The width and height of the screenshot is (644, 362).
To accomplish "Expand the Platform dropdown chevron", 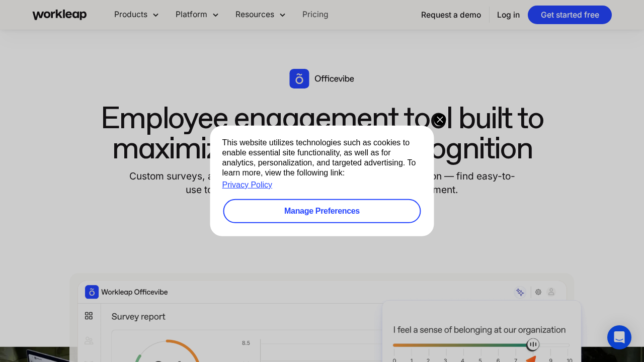I will (x=215, y=15).
